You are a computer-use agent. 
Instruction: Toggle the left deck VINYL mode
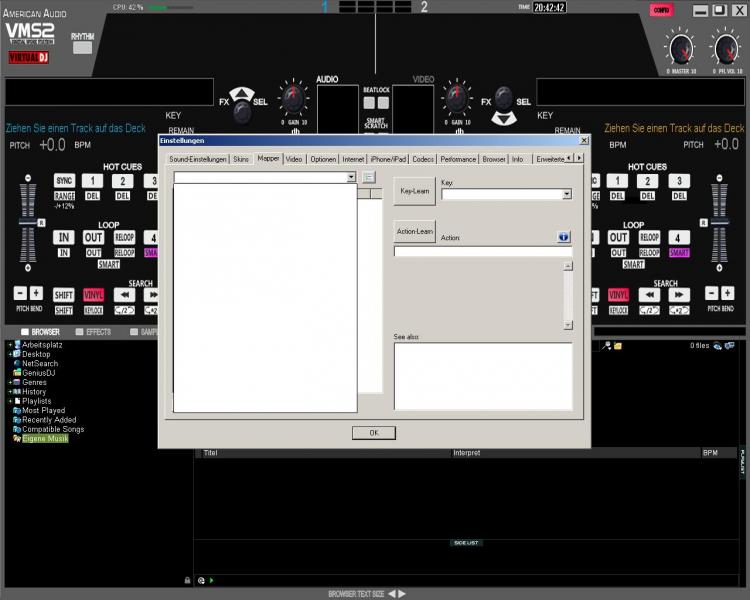coord(93,295)
